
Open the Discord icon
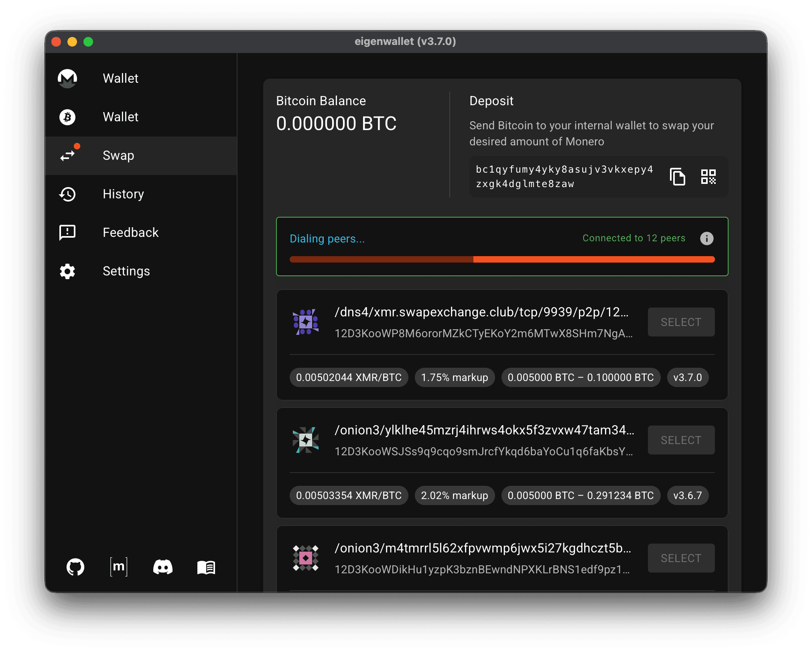162,567
